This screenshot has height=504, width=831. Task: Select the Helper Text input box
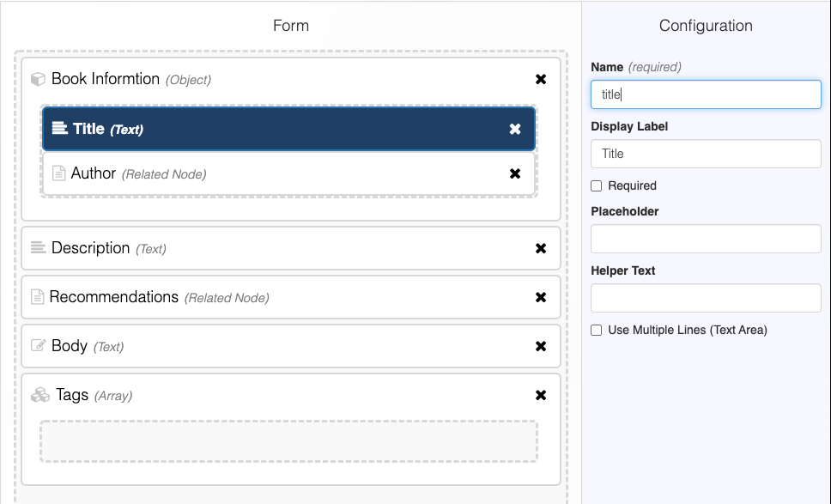click(x=706, y=298)
